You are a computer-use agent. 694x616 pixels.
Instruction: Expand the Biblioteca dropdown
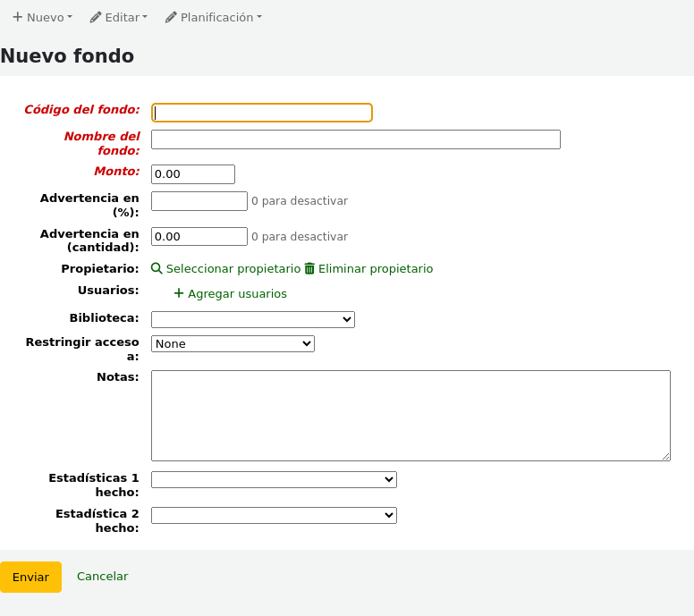point(252,319)
